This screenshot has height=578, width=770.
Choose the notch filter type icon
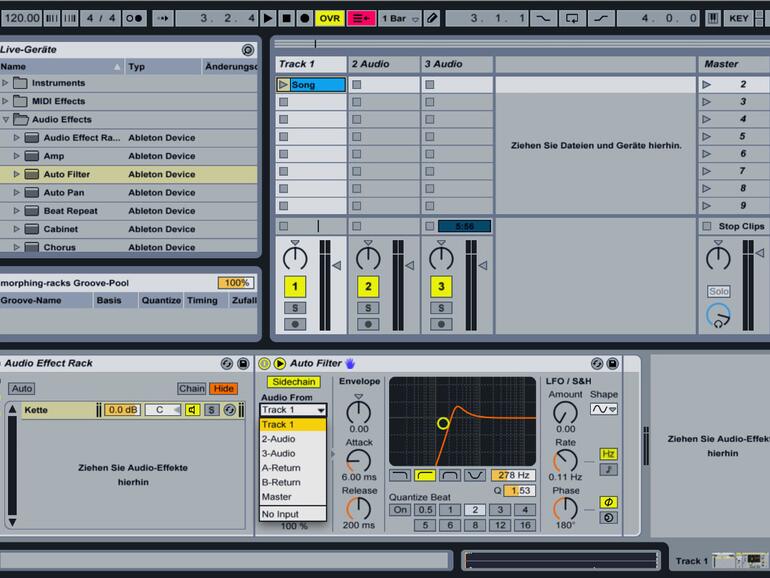pyautogui.click(x=474, y=475)
